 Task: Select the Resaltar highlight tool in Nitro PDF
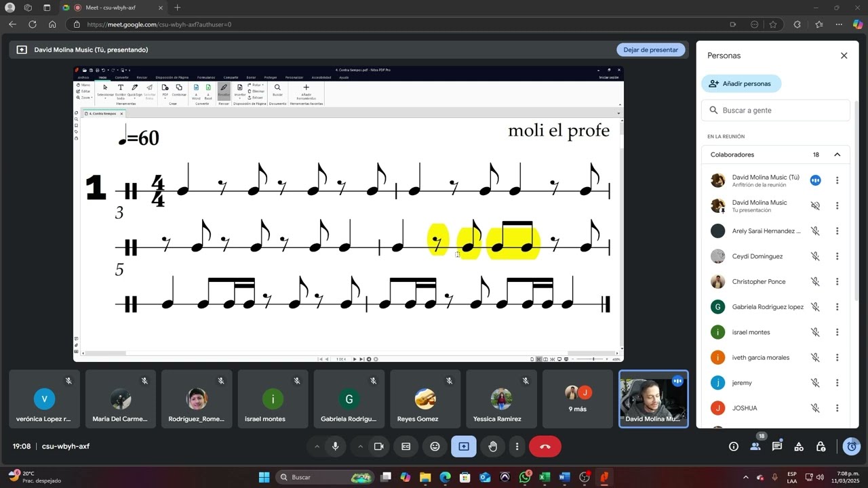pyautogui.click(x=224, y=90)
